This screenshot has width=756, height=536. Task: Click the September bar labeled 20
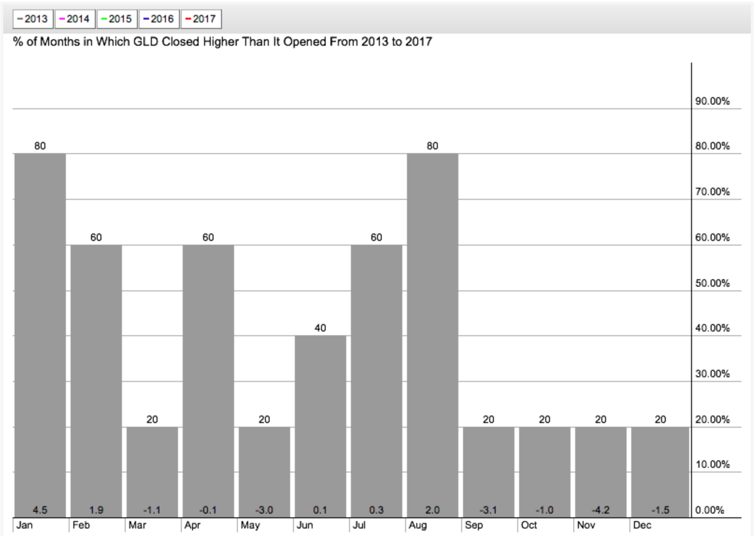[x=489, y=472]
